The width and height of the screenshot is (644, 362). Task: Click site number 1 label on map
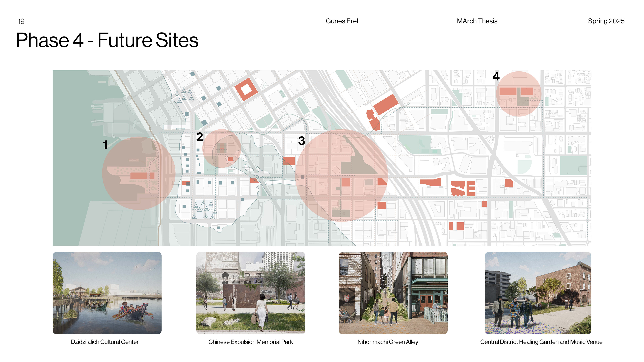pyautogui.click(x=105, y=145)
